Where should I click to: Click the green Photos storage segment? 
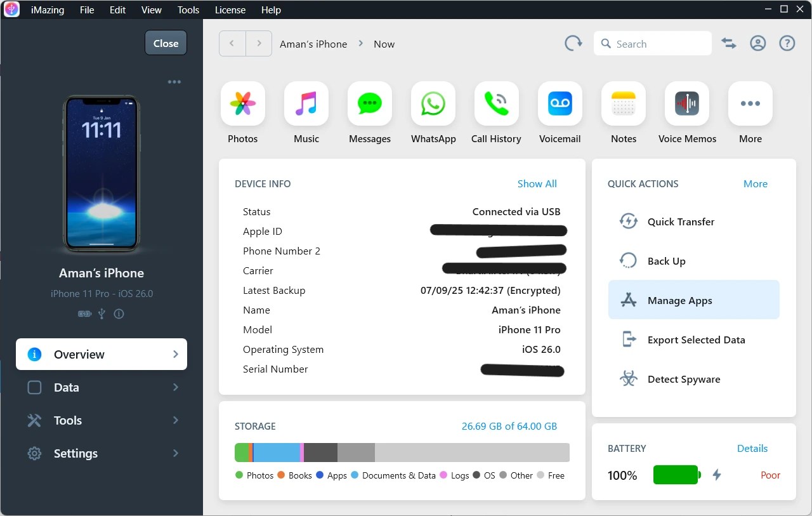point(242,453)
